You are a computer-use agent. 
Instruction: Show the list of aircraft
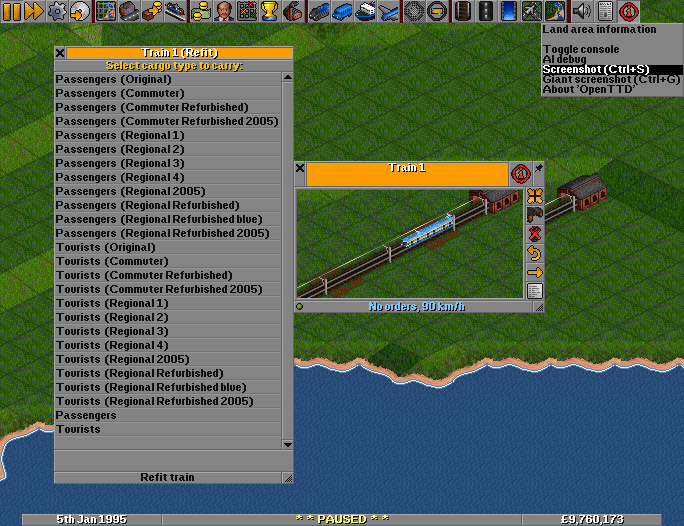pyautogui.click(x=387, y=11)
